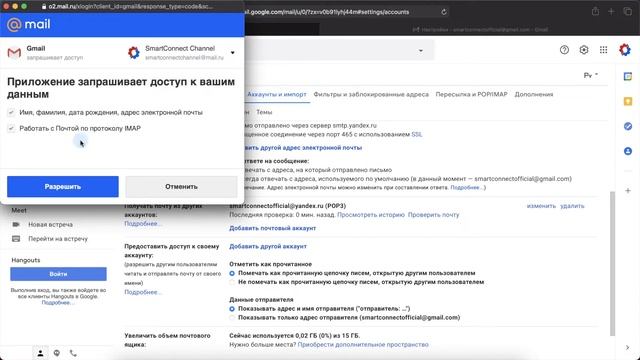Open 'Фильтры и заблокированные адреса' tab
Viewport: 640px width, 360px height.
click(371, 94)
